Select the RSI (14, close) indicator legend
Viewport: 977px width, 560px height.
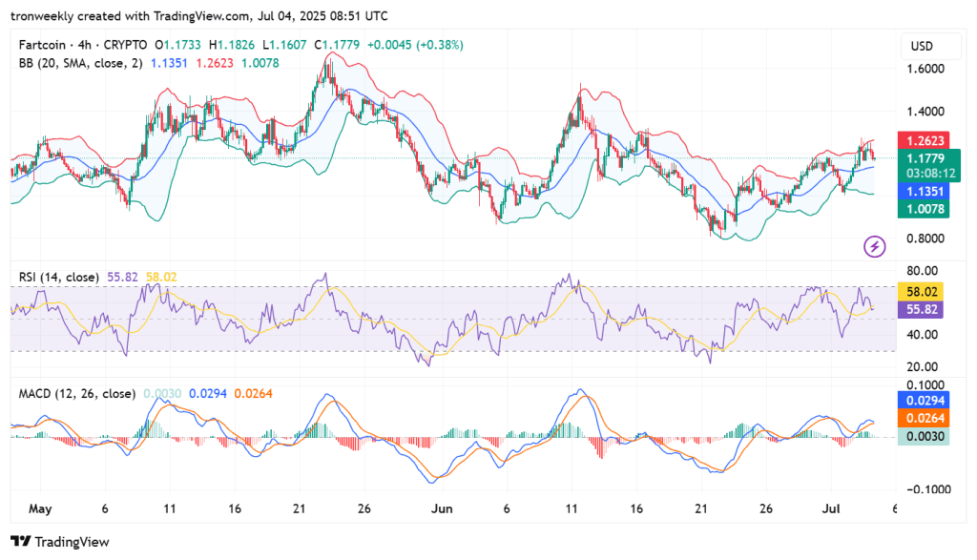coord(58,278)
